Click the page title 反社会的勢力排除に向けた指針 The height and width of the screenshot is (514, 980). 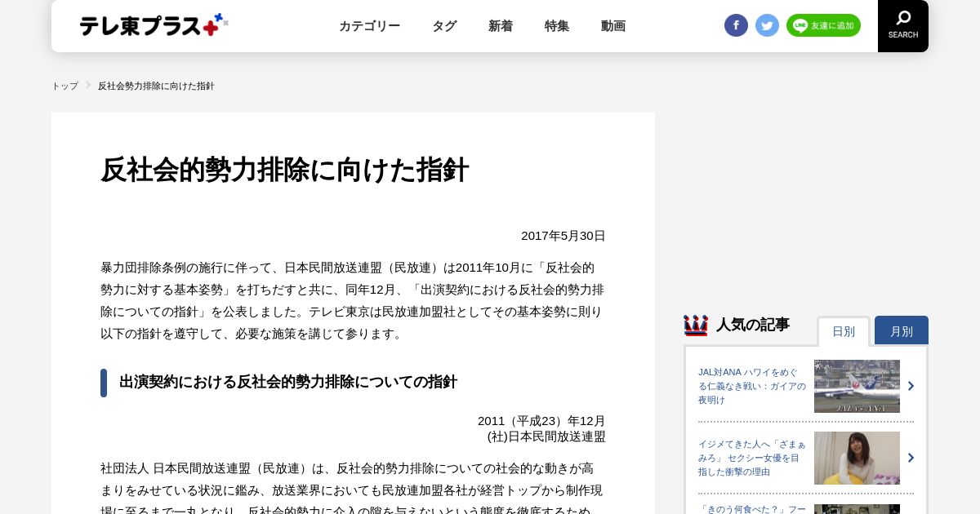tap(284, 170)
